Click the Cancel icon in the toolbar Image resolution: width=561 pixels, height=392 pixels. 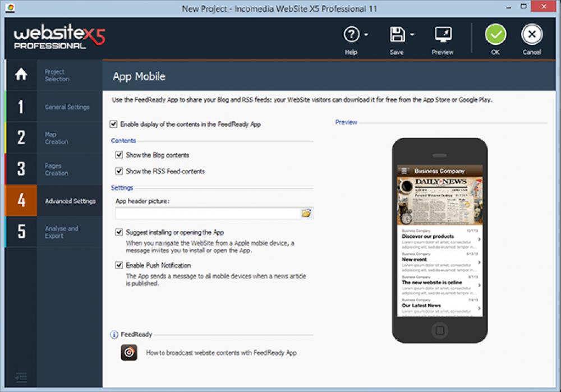tap(531, 34)
